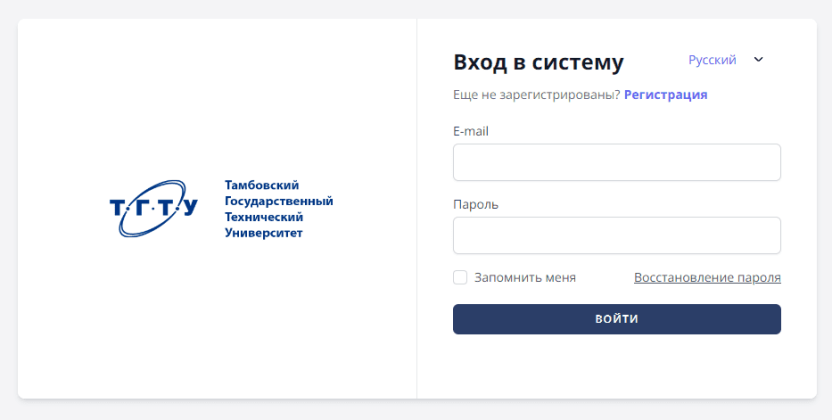Click the Еще не зарегистрированы? text
The width and height of the screenshot is (832, 420).
[537, 95]
